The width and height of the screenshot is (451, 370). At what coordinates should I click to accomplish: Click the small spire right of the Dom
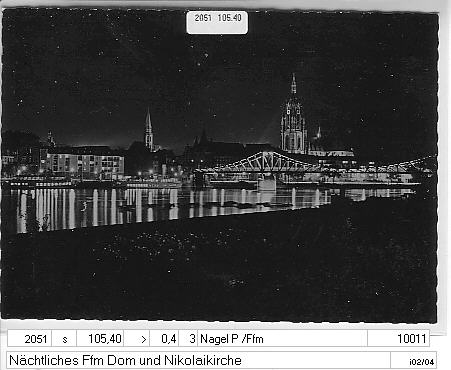tap(319, 132)
